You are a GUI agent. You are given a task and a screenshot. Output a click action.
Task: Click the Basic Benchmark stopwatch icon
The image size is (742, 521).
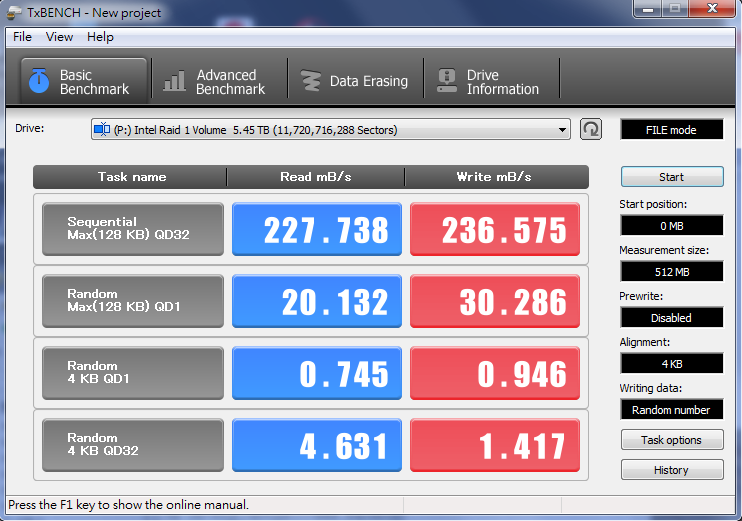[x=39, y=80]
